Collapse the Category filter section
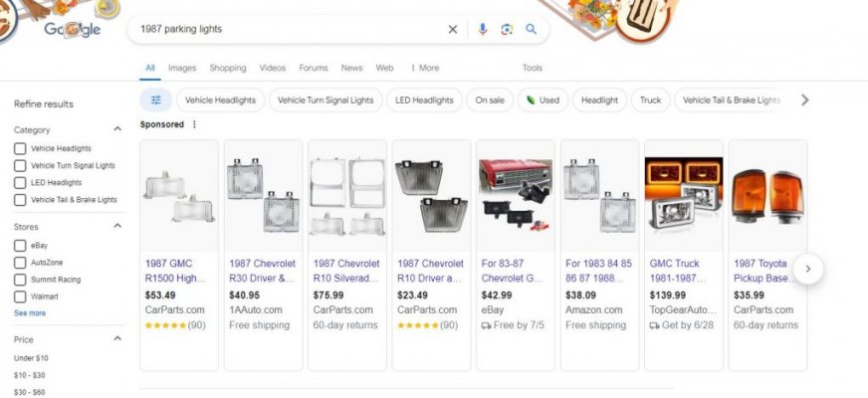Screen dimensions: 868x398 tap(117, 130)
